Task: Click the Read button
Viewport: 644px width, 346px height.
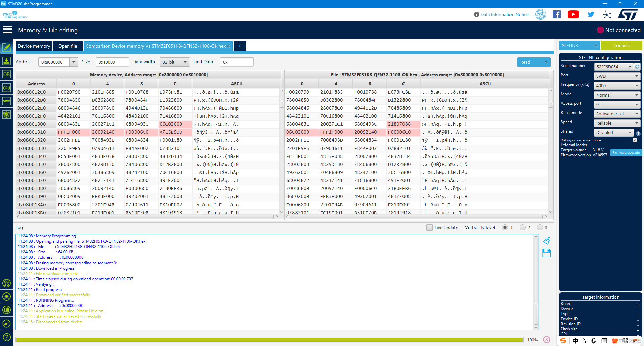Action: coord(530,62)
